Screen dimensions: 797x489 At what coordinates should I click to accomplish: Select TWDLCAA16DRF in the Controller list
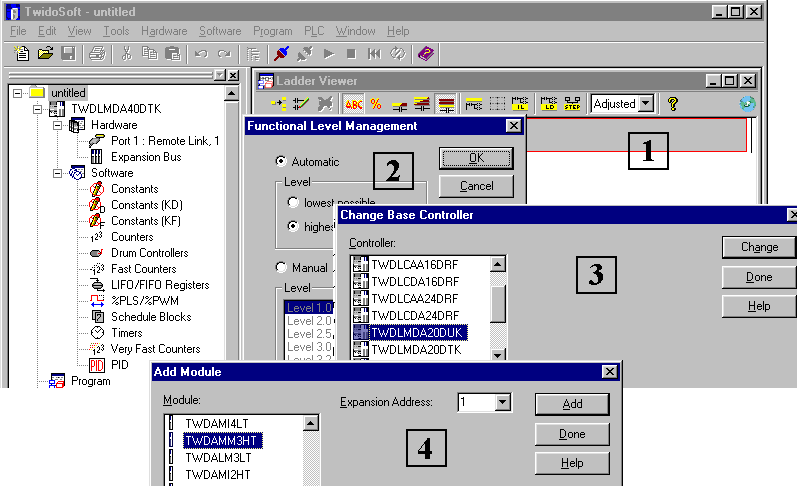coord(415,265)
